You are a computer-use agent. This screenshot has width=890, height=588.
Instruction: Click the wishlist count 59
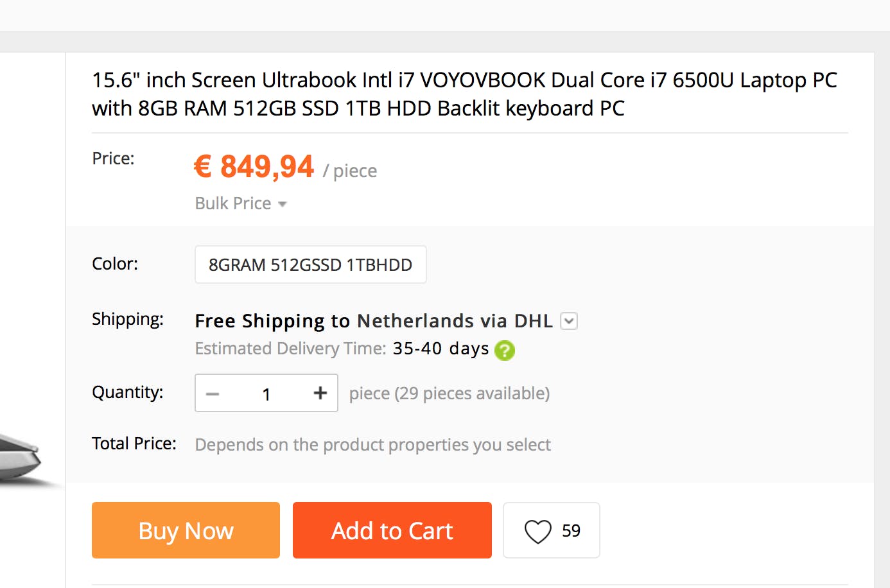point(571,531)
